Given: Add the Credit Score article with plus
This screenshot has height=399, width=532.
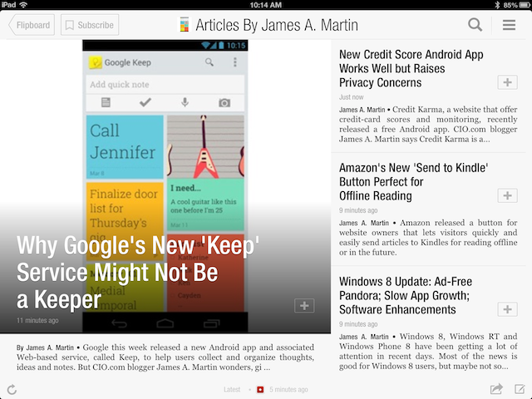Looking at the screenshot, I should (x=507, y=82).
